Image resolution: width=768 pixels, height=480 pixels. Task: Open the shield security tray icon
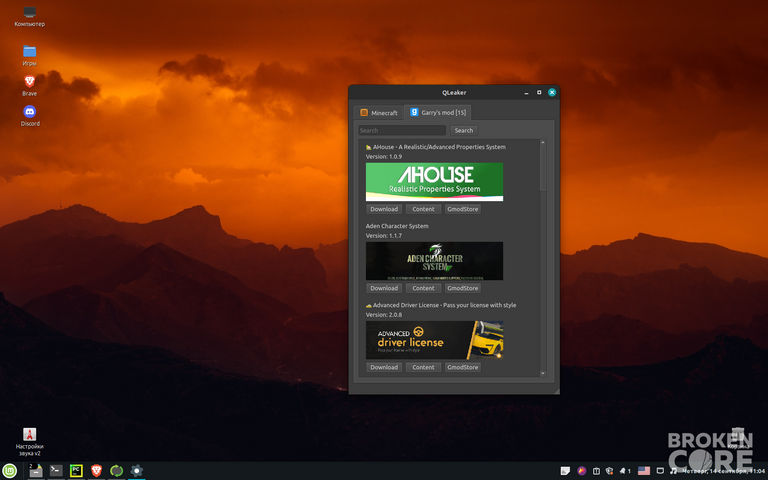[x=609, y=471]
